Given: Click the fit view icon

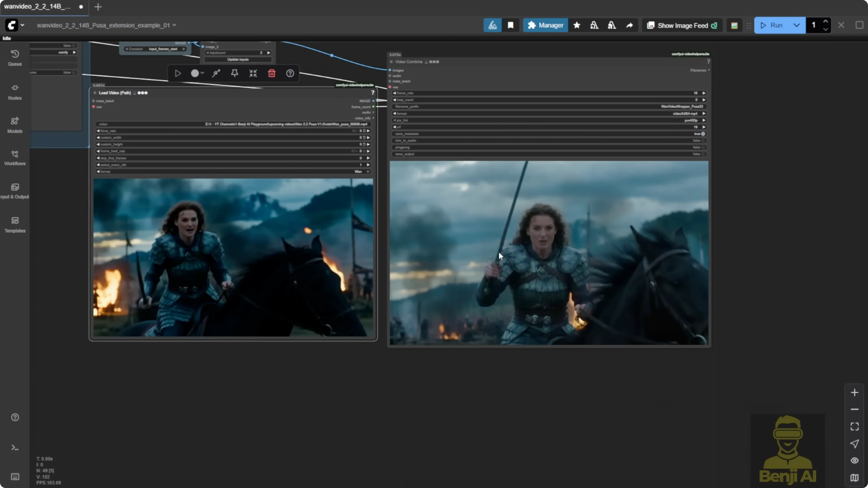Looking at the screenshot, I should (855, 427).
